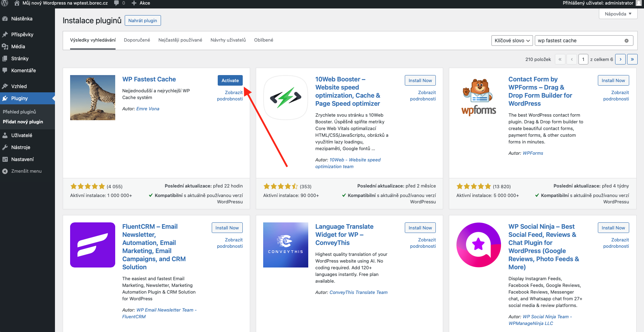Switch to Doporučené tab
The image size is (644, 332).
click(137, 40)
